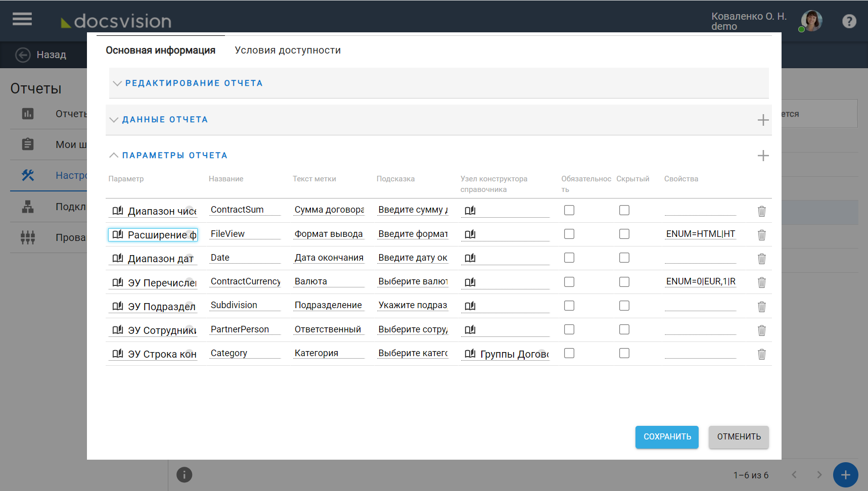
Task: Open the hamburger main menu
Action: pyautogui.click(x=22, y=19)
